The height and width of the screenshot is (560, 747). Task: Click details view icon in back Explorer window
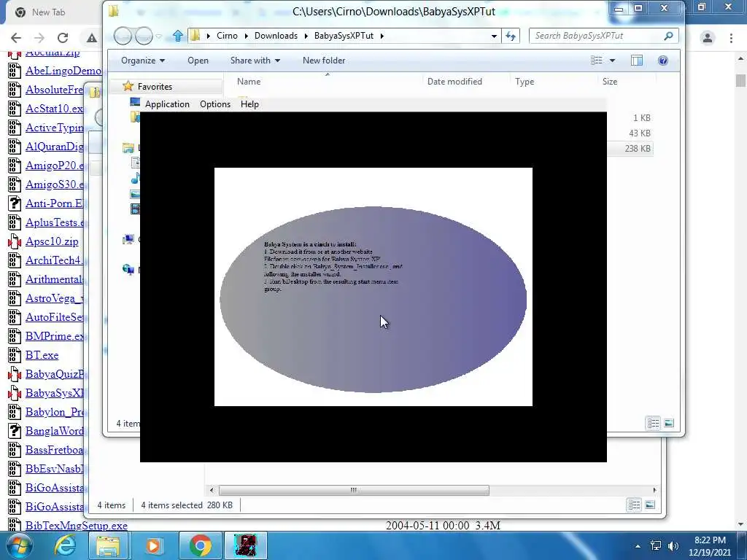tap(634, 505)
